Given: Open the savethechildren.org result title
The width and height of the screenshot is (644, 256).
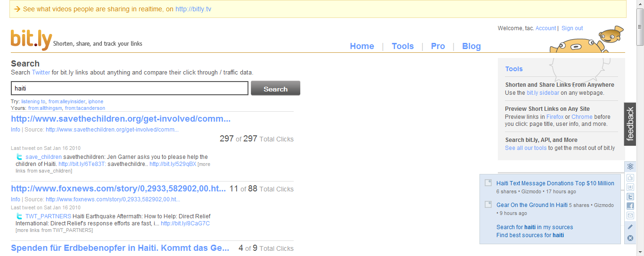Looking at the screenshot, I should 121,119.
